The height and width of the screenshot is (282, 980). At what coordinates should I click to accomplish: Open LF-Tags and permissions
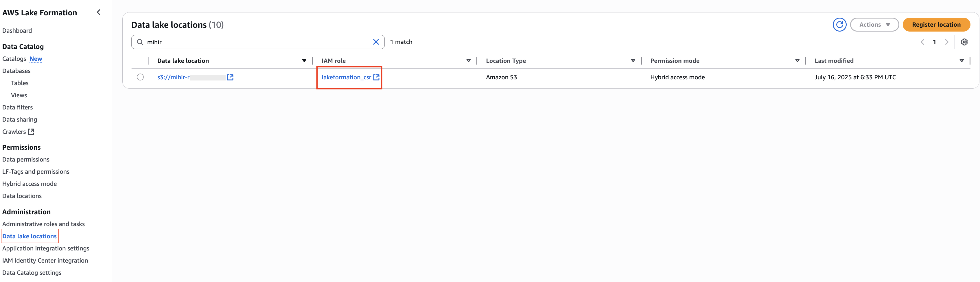(36, 172)
